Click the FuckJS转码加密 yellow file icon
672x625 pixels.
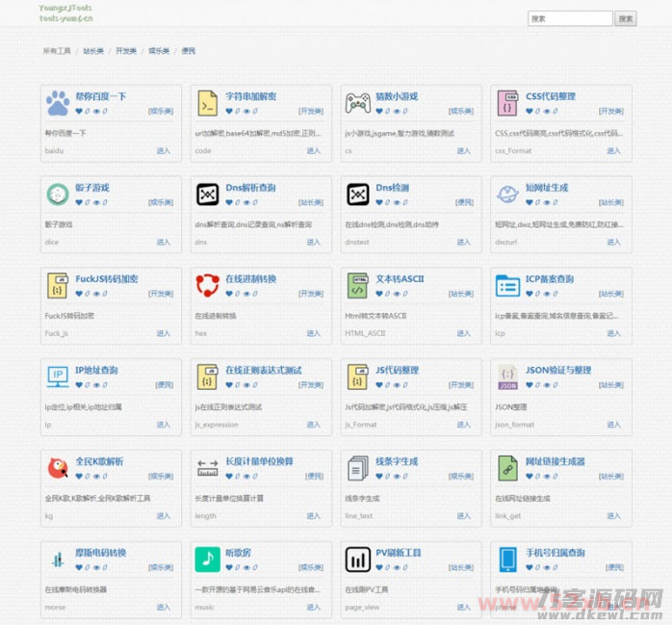pyautogui.click(x=58, y=286)
